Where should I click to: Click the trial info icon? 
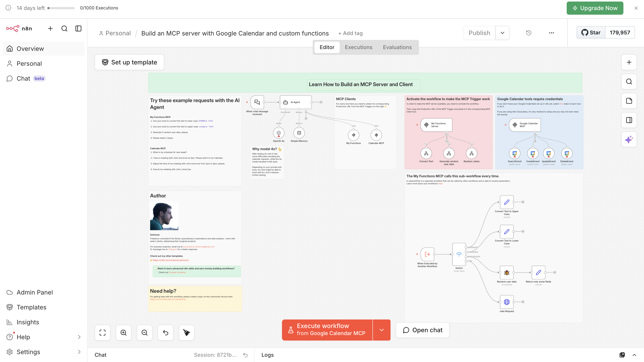pyautogui.click(x=8, y=8)
